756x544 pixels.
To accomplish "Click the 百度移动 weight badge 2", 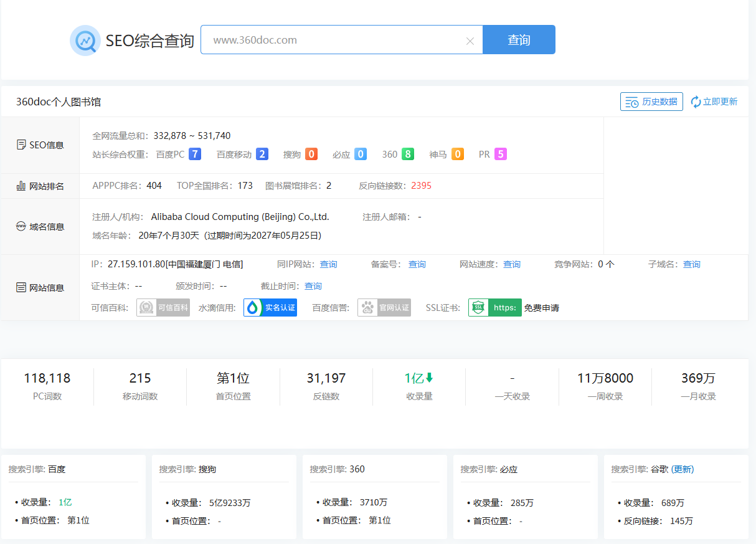I will click(262, 154).
